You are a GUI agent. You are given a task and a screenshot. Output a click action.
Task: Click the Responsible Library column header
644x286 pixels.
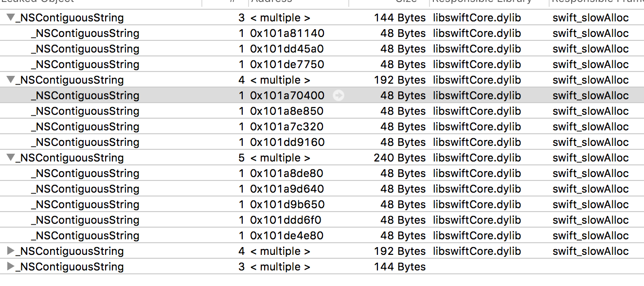coord(489,2)
